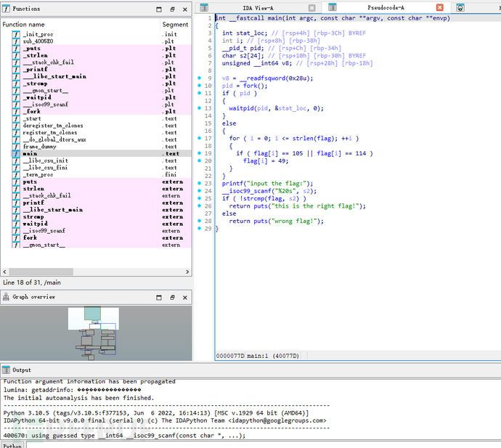Switch to the IDA View-A tab
Image resolution: width=501 pixels, height=448 pixels.
pos(257,7)
